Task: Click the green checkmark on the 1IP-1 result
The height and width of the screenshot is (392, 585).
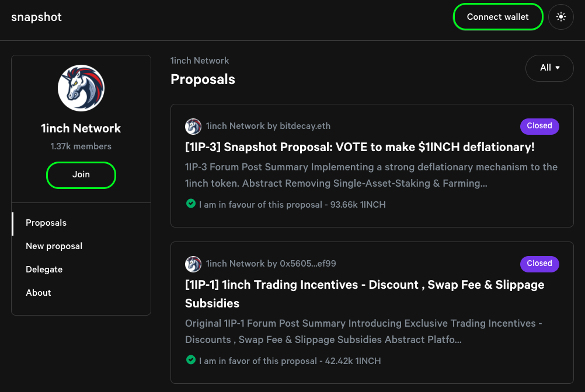Action: pos(190,360)
